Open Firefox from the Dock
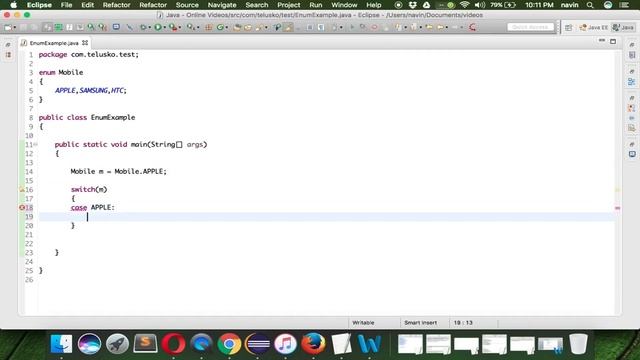The width and height of the screenshot is (640, 360). click(313, 344)
